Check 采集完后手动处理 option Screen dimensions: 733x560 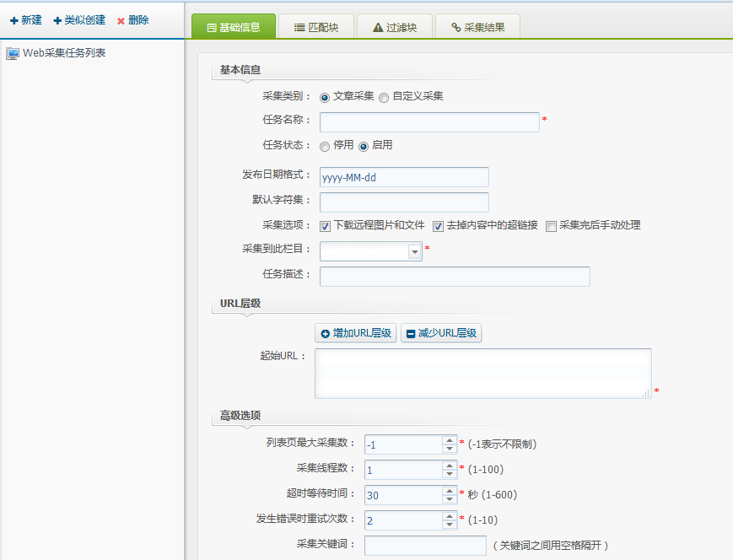(x=551, y=227)
